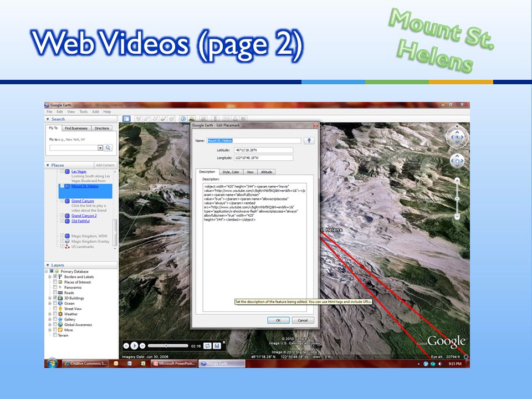Click the Email toolbar icon
Screen dimensions: 532x399
pos(227,119)
